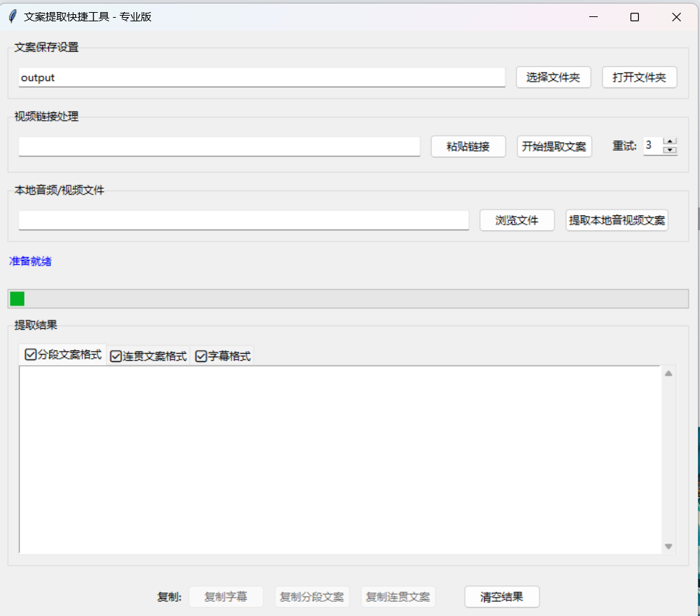Toggle the 连贯文案格式 checkbox
Viewport: 700px width, 616px height.
tap(116, 355)
